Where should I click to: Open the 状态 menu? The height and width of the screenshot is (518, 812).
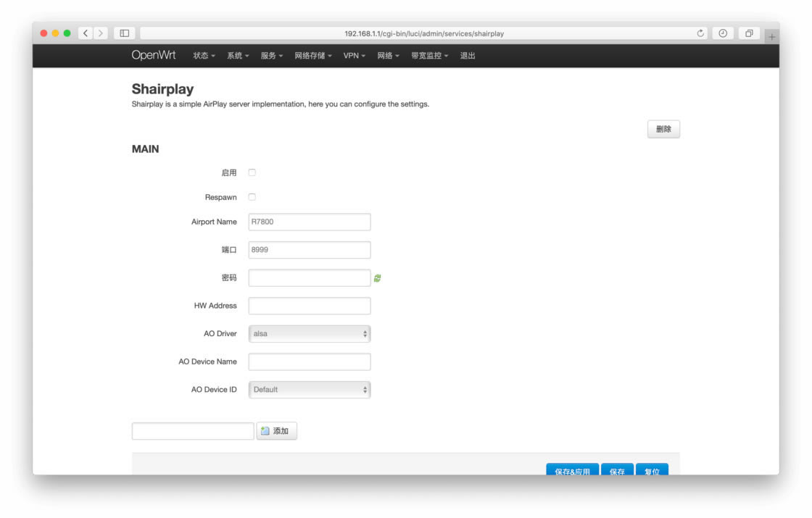coord(203,55)
